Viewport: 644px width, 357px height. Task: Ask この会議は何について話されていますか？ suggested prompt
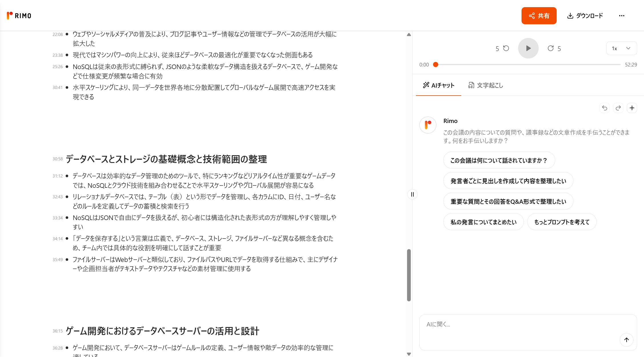499,160
